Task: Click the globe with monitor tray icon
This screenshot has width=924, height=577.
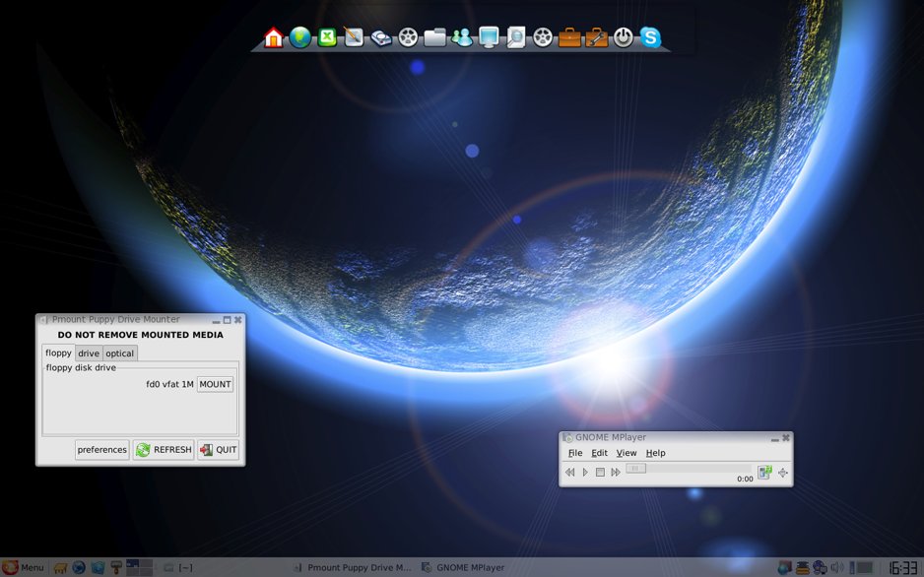Action: 820,567
